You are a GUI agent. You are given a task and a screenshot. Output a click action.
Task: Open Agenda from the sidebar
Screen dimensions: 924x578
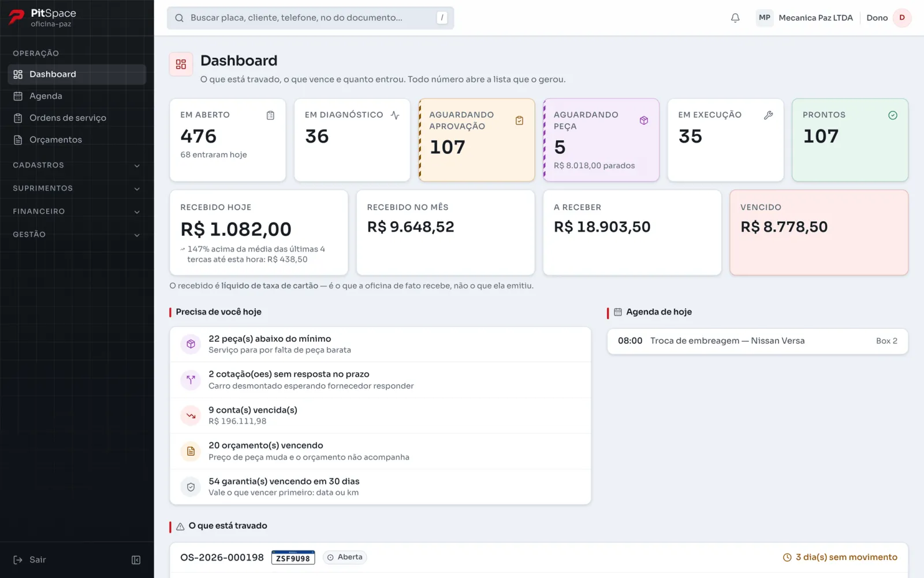[x=77, y=97]
